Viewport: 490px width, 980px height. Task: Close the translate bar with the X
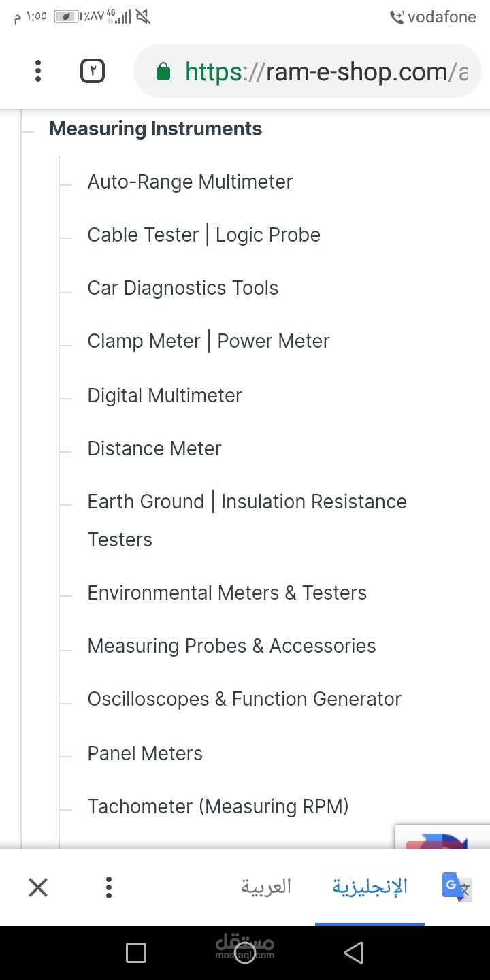[38, 887]
